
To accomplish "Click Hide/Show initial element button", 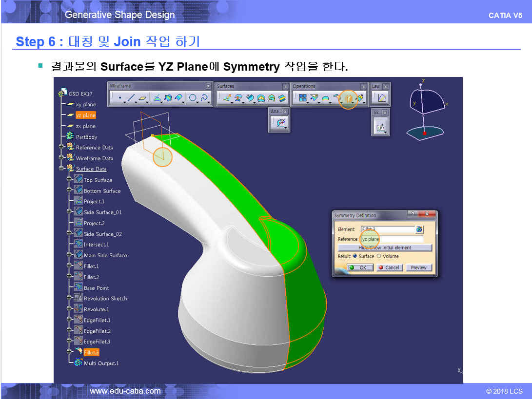I will 385,247.
